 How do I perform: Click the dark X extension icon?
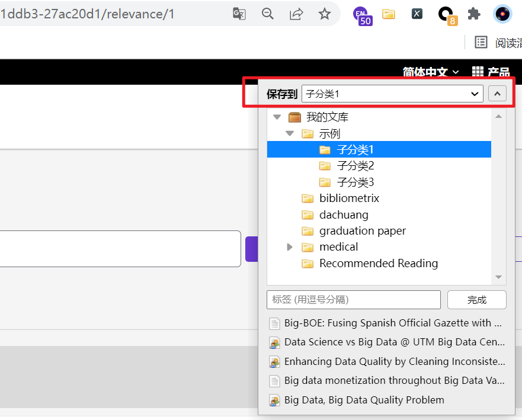tap(417, 14)
